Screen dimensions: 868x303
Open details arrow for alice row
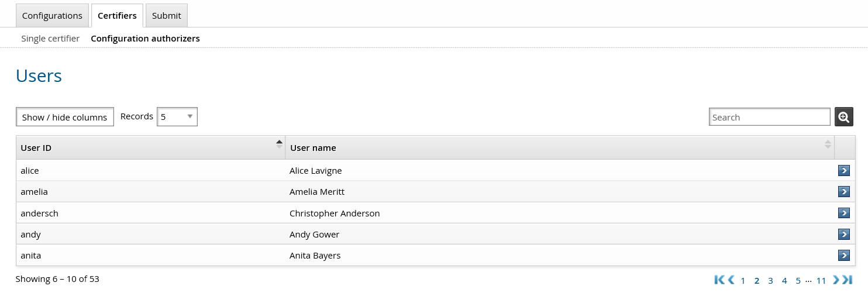(843, 170)
